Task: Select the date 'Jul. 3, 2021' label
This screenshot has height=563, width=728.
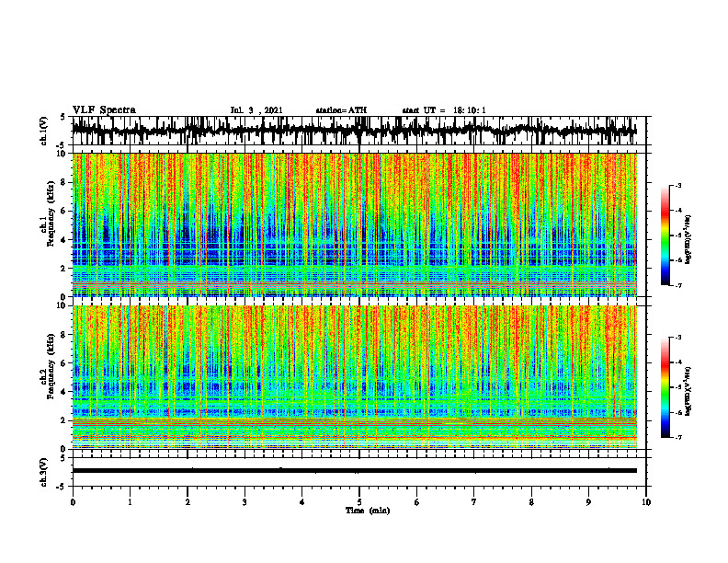Action: point(256,110)
